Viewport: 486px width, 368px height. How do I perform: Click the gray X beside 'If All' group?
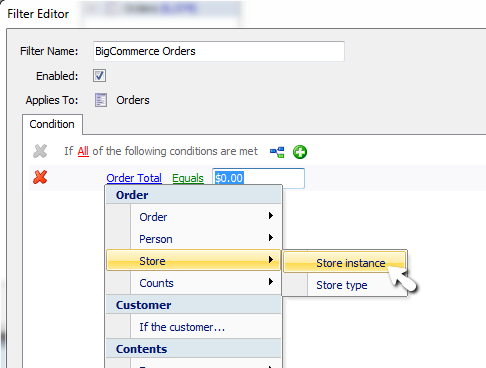tap(40, 151)
